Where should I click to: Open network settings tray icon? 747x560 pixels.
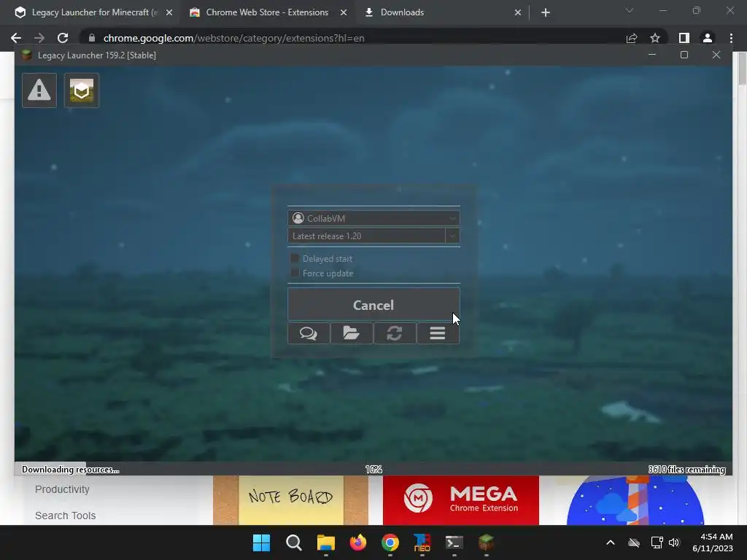coord(657,542)
